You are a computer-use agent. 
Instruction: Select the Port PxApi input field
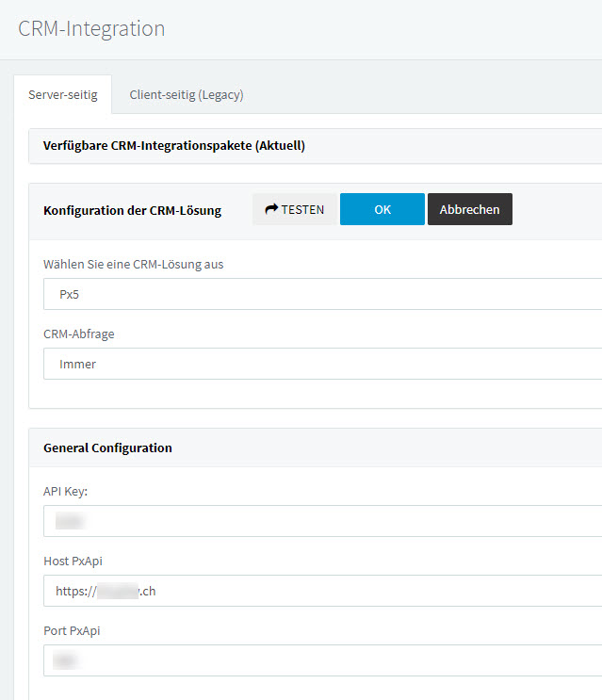(x=320, y=660)
